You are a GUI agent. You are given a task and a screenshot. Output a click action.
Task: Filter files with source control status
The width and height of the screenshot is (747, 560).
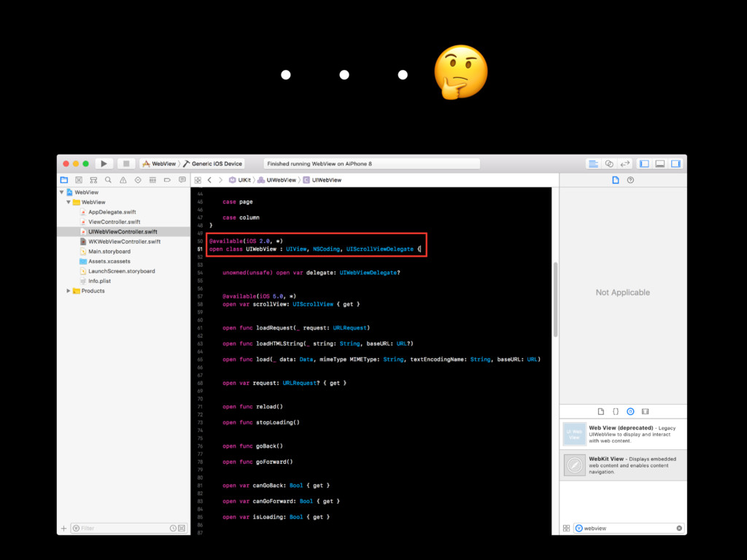pos(182,528)
